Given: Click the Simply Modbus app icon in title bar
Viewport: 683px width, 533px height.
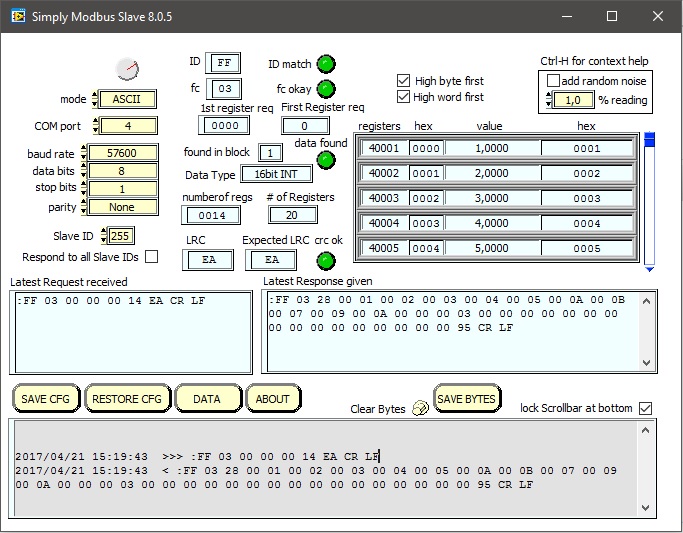Looking at the screenshot, I should coord(18,17).
